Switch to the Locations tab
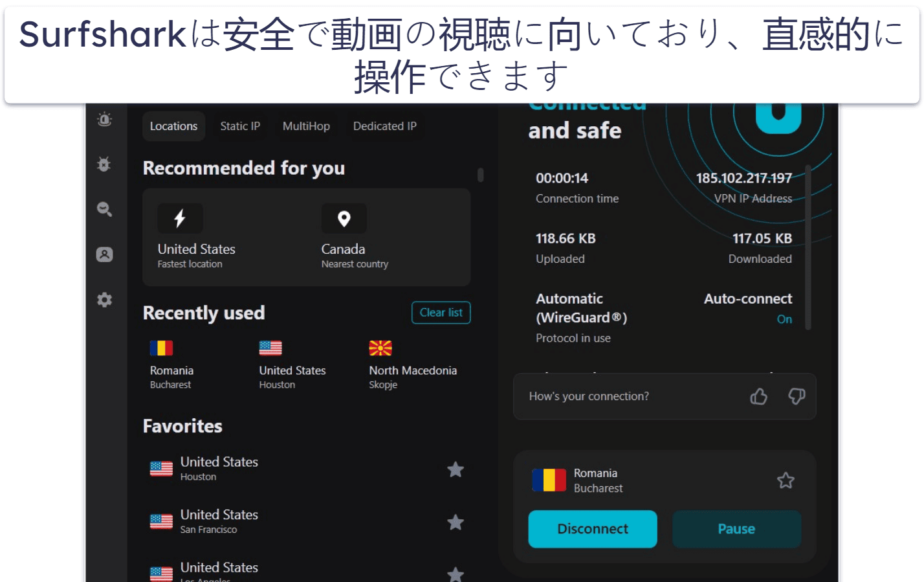The width and height of the screenshot is (924, 582). (173, 126)
